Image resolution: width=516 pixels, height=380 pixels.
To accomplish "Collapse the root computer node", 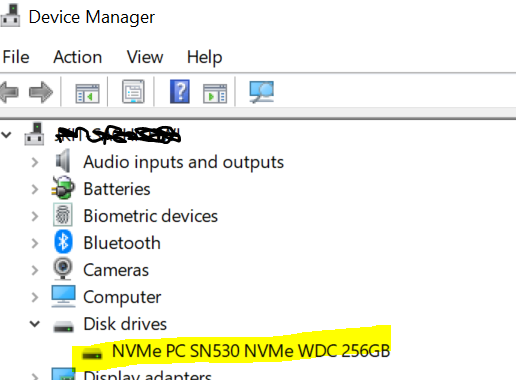I will click(6, 135).
